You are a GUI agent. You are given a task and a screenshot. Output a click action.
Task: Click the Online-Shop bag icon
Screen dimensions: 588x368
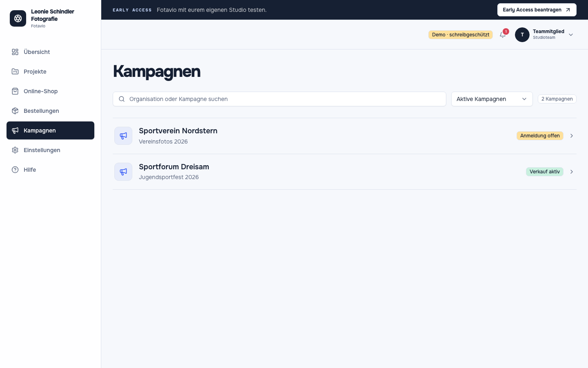coord(15,91)
